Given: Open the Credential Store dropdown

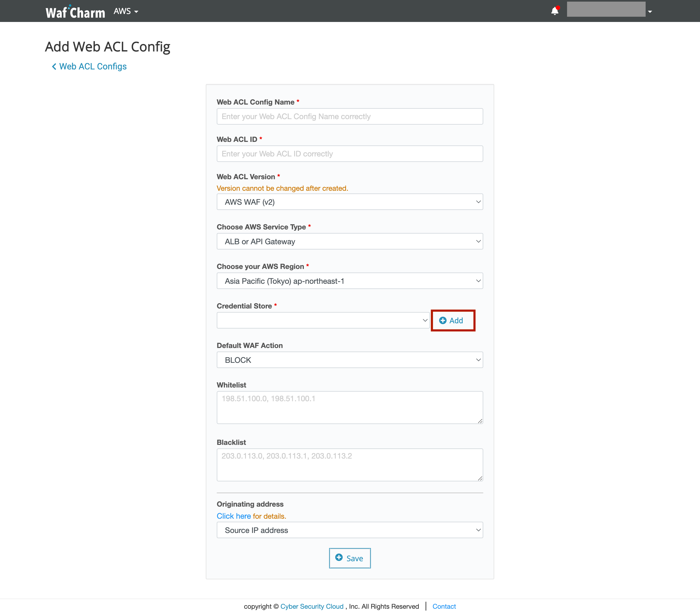Looking at the screenshot, I should click(323, 320).
